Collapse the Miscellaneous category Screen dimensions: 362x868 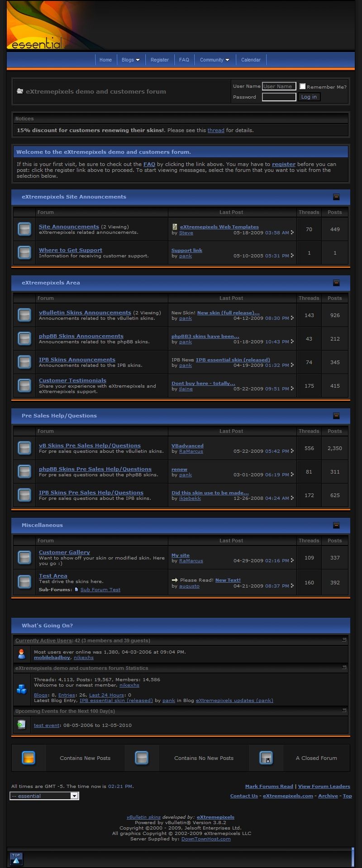pos(336,525)
